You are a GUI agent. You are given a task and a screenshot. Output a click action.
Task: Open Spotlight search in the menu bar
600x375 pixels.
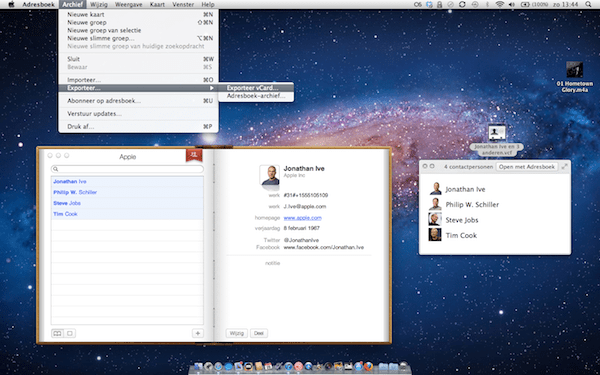tap(588, 5)
